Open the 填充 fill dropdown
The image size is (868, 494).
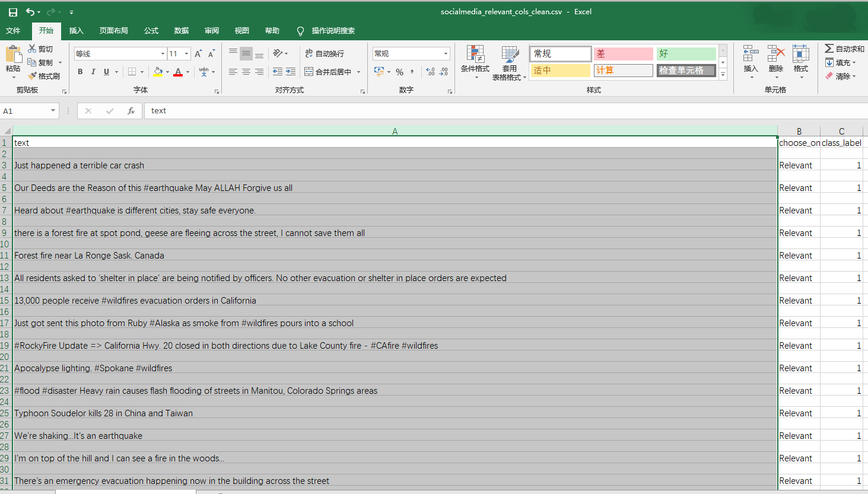(841, 62)
